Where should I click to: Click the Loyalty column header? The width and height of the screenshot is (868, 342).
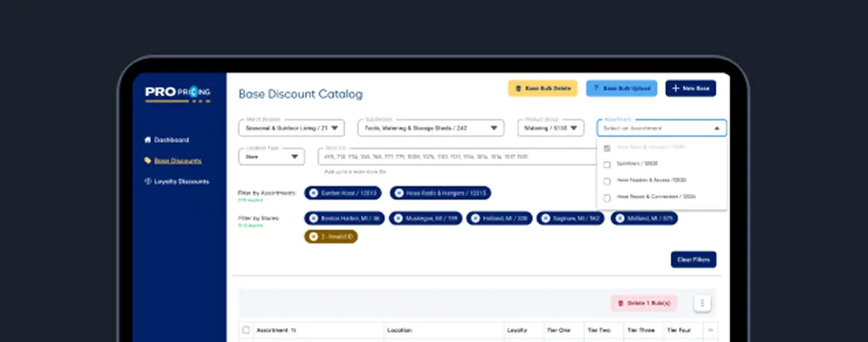(x=517, y=330)
